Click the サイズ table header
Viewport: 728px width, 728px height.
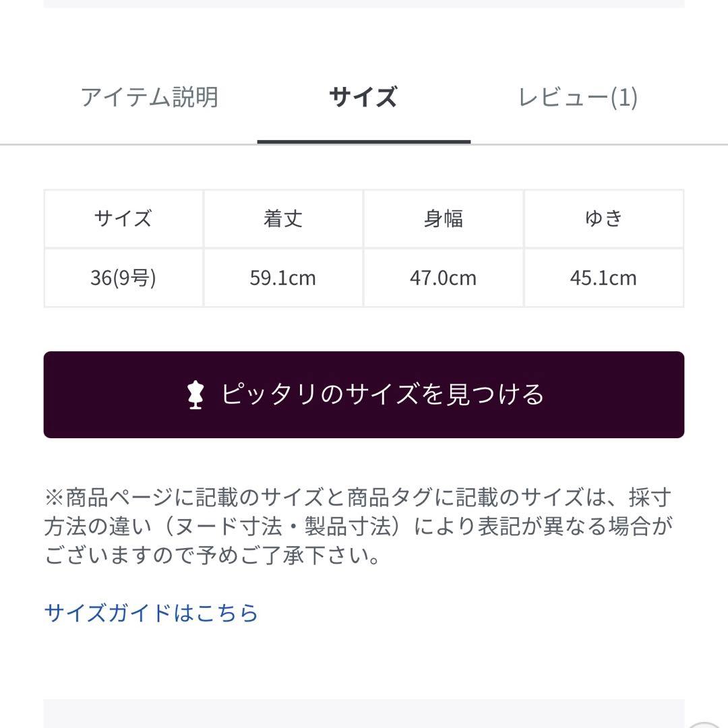[x=122, y=218]
